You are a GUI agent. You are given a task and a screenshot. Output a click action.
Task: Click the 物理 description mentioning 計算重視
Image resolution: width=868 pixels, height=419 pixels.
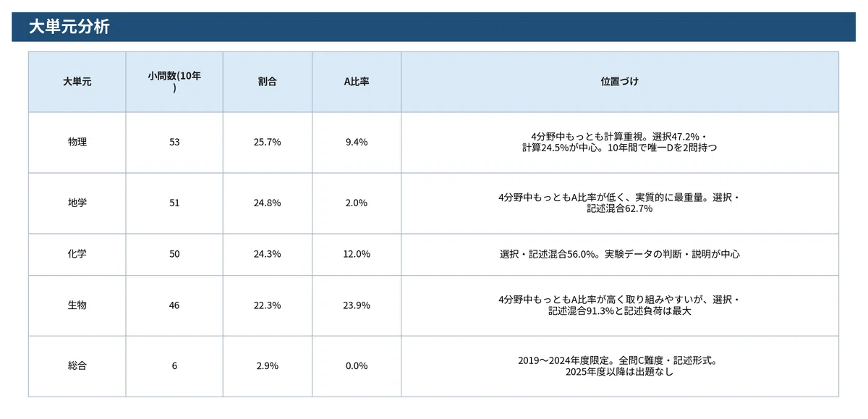coord(620,143)
